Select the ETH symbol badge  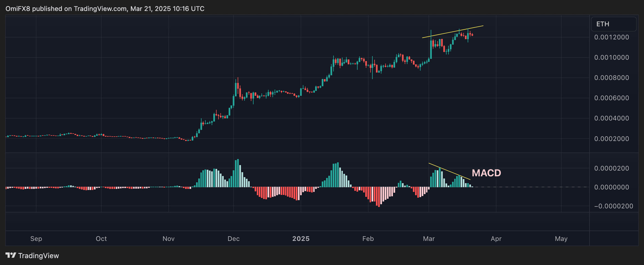[614, 24]
